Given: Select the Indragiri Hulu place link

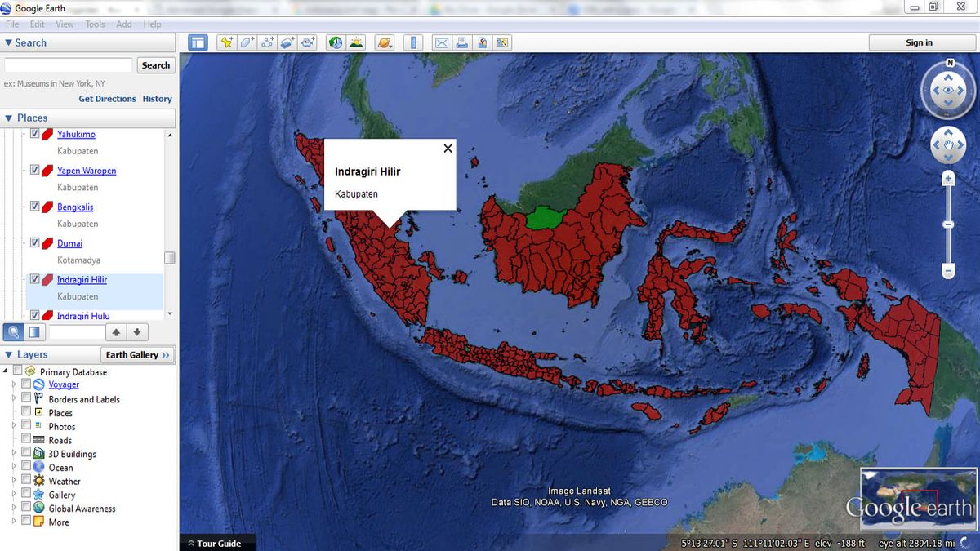Looking at the screenshot, I should (83, 315).
